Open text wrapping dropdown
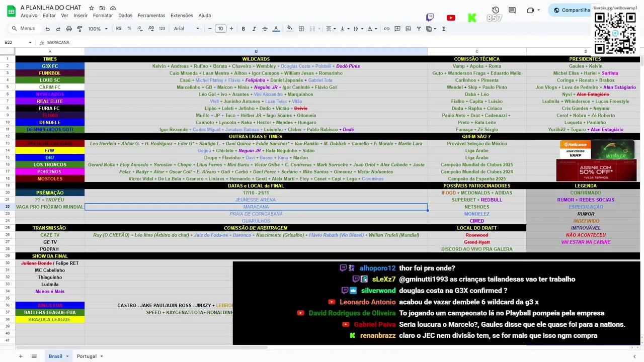Screen dimensions: 644x362 pyautogui.click(x=358, y=29)
